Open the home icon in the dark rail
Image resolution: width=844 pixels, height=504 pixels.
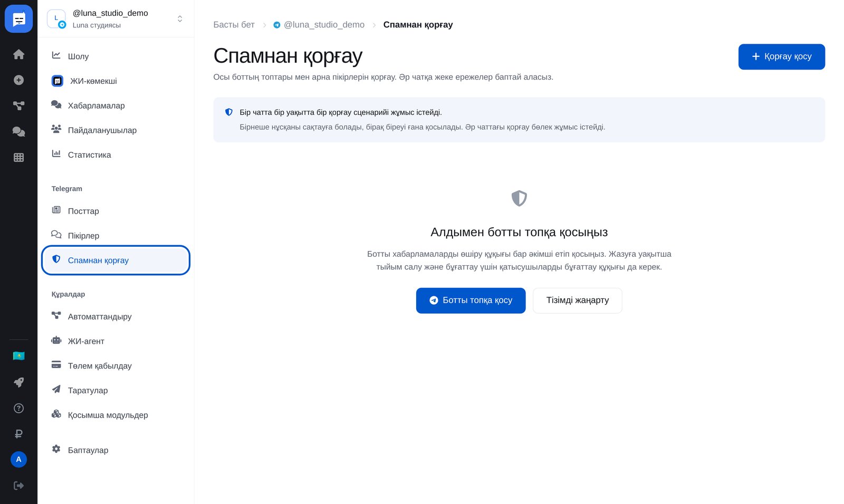pos(18,54)
